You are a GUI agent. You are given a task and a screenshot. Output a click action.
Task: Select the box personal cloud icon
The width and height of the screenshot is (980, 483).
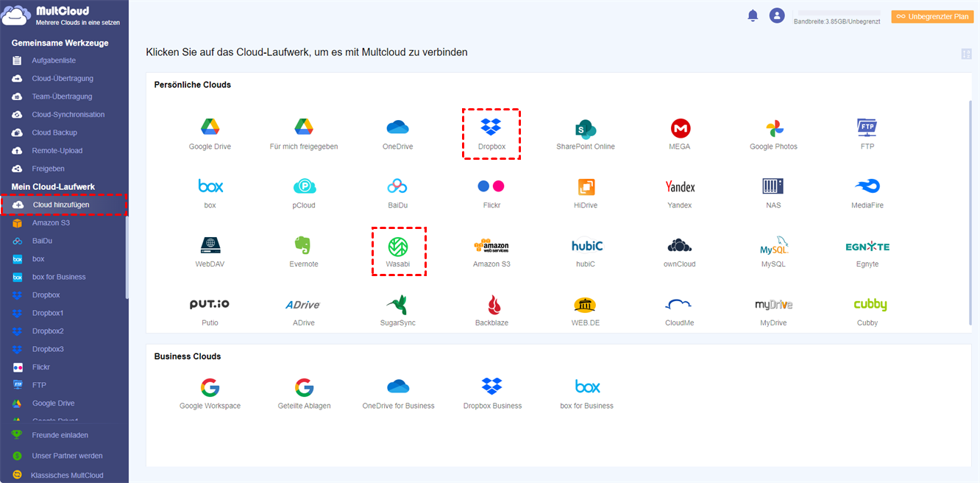pyautogui.click(x=210, y=186)
